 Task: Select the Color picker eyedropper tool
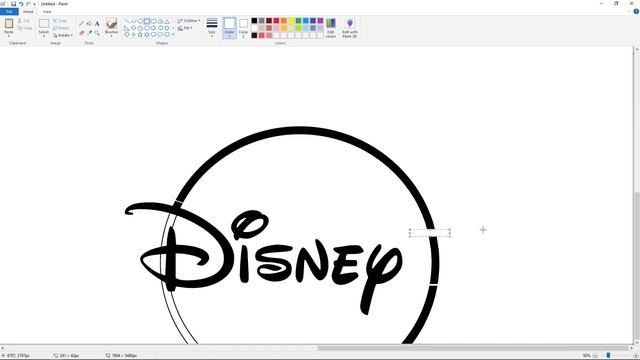pos(90,33)
